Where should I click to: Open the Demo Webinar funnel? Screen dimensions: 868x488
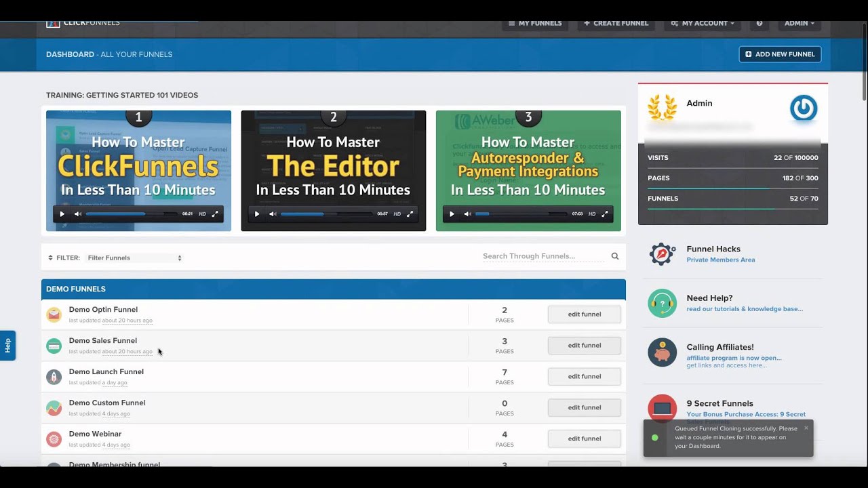coord(95,434)
